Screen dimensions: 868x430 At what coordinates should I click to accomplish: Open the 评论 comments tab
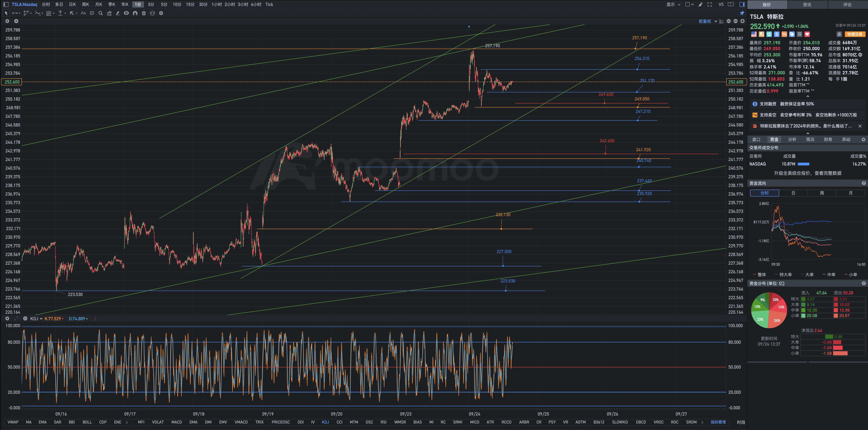tap(847, 5)
